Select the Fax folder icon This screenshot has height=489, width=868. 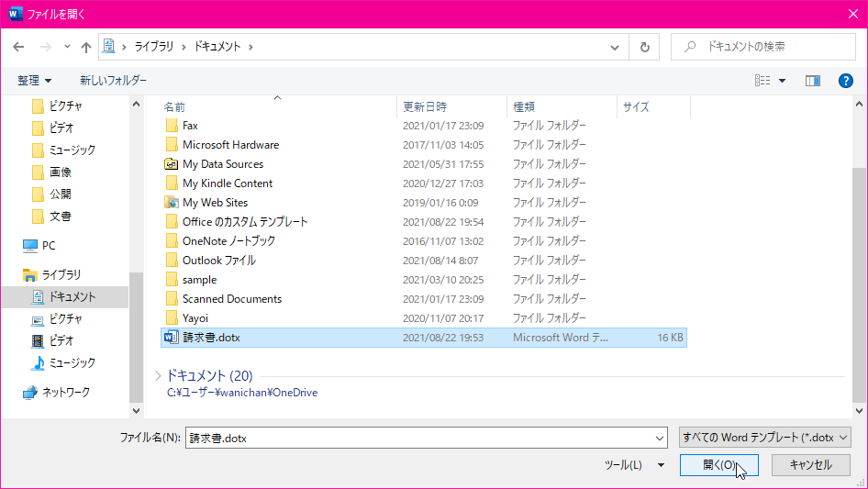point(172,125)
